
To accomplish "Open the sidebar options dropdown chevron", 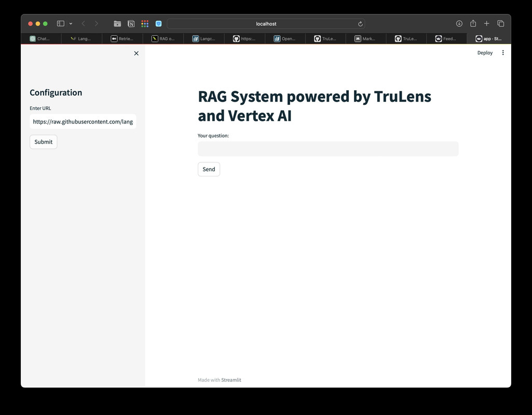I will [x=71, y=24].
